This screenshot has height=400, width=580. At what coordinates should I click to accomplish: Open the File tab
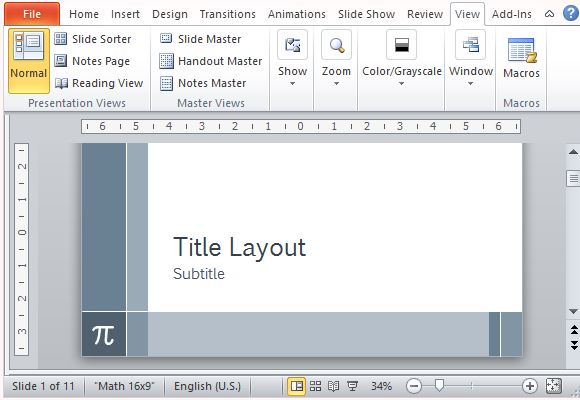[x=32, y=14]
